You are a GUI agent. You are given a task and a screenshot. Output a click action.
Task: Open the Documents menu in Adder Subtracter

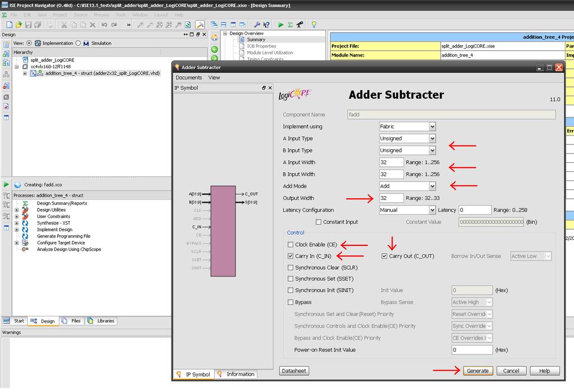pyautogui.click(x=188, y=77)
